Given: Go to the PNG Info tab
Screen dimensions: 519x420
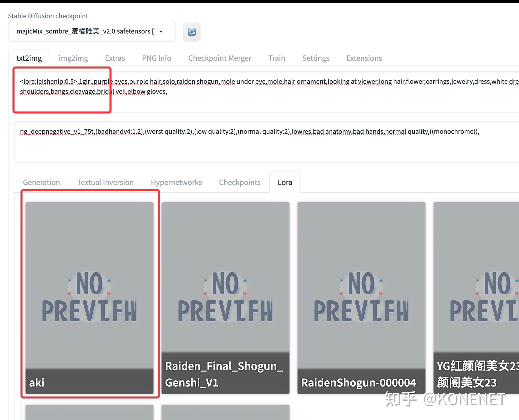Looking at the screenshot, I should 156,58.
